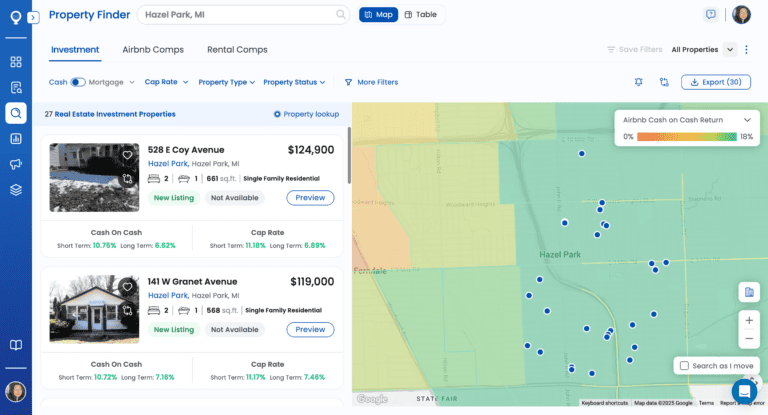
Task: Open the Property Type dropdown
Action: 227,82
